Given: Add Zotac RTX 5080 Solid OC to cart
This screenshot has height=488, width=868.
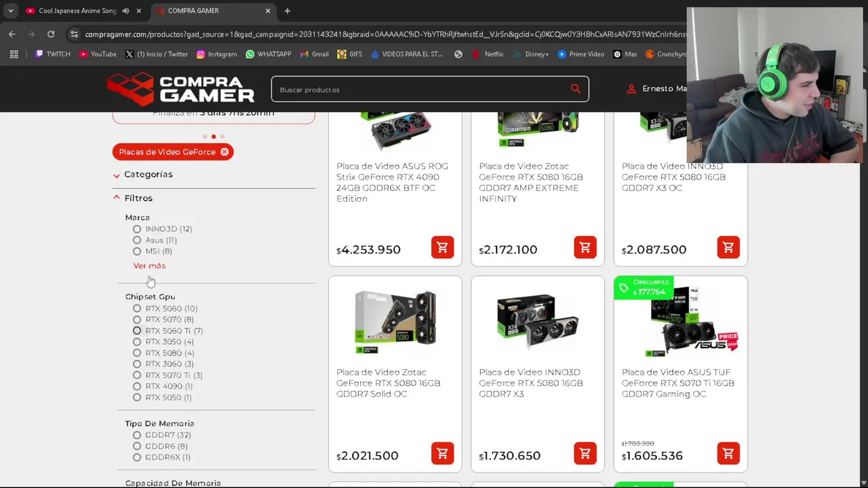Looking at the screenshot, I should 442,453.
